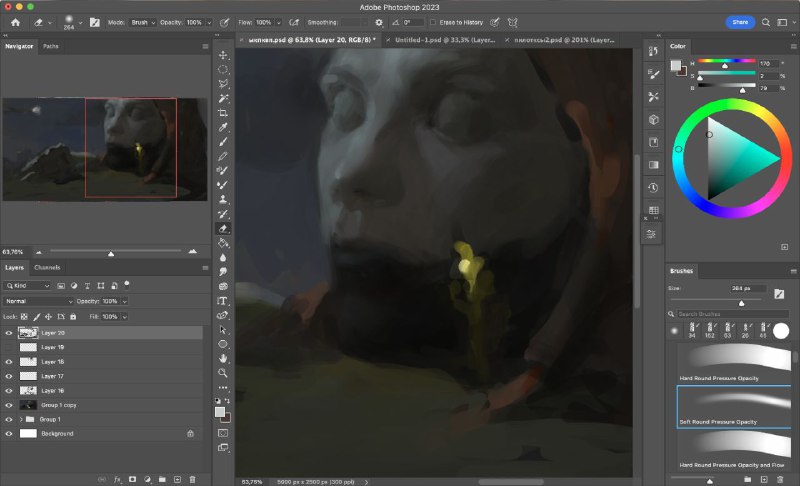Hide Layer 18 with eye icon
Viewport: 800px width, 486px height.
coord(9,362)
